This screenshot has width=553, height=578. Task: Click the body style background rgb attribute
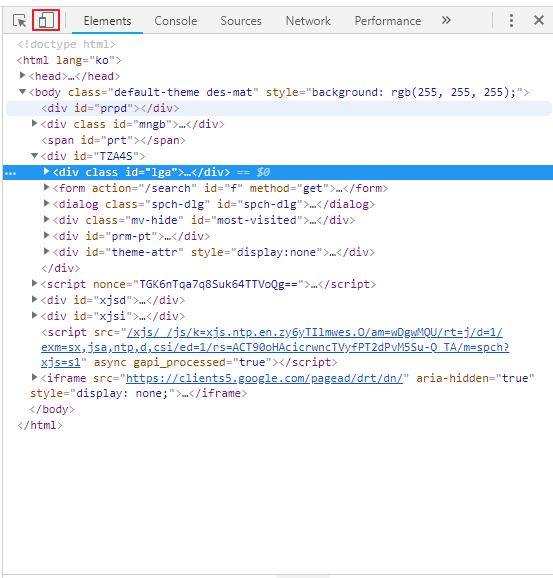[394, 92]
